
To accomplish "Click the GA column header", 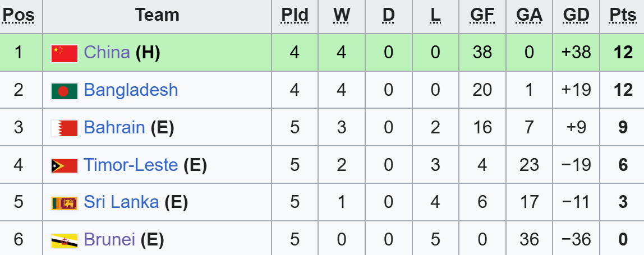I will coord(528,15).
